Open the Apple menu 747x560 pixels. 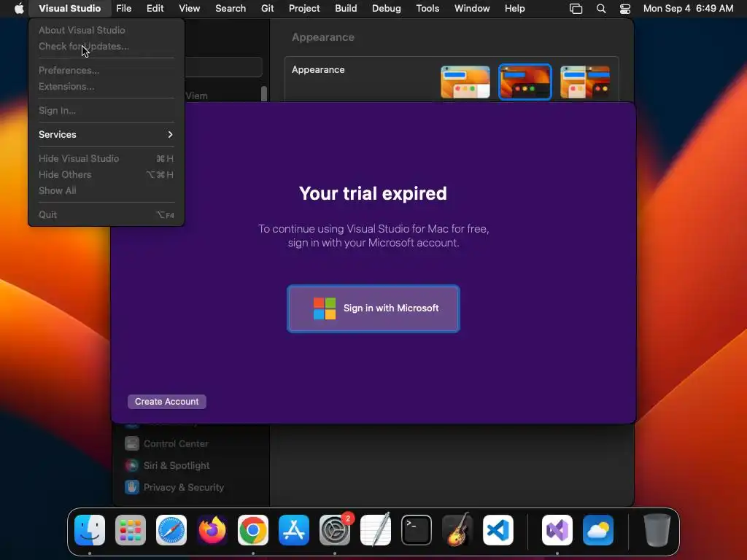tap(19, 9)
